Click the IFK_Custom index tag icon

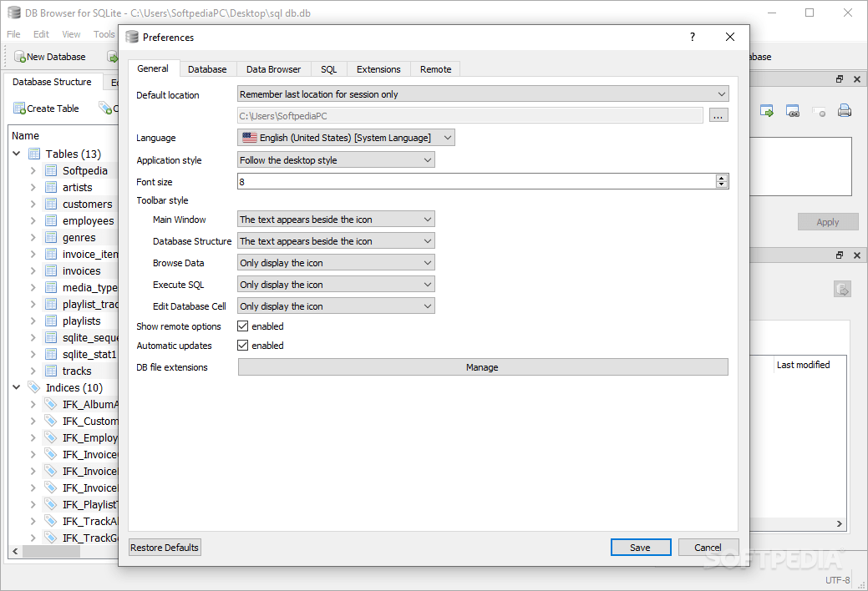51,421
